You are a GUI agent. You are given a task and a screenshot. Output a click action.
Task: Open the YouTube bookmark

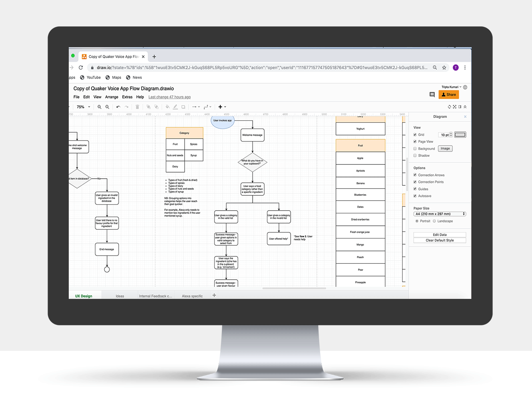coord(90,78)
